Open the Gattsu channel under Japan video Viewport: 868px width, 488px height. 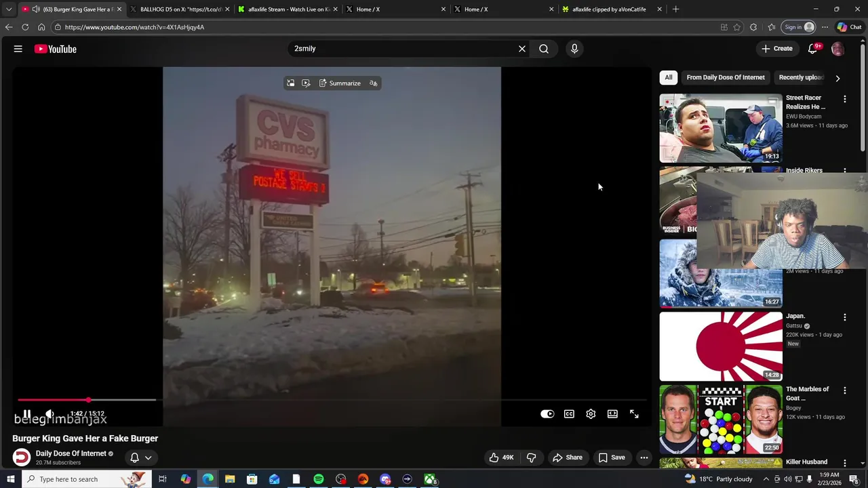(794, 326)
